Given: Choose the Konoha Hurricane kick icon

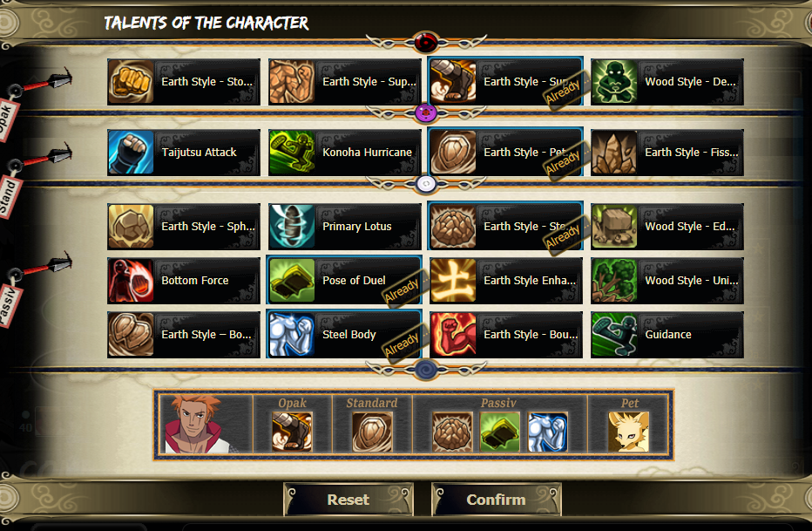Looking at the screenshot, I should click(x=292, y=153).
